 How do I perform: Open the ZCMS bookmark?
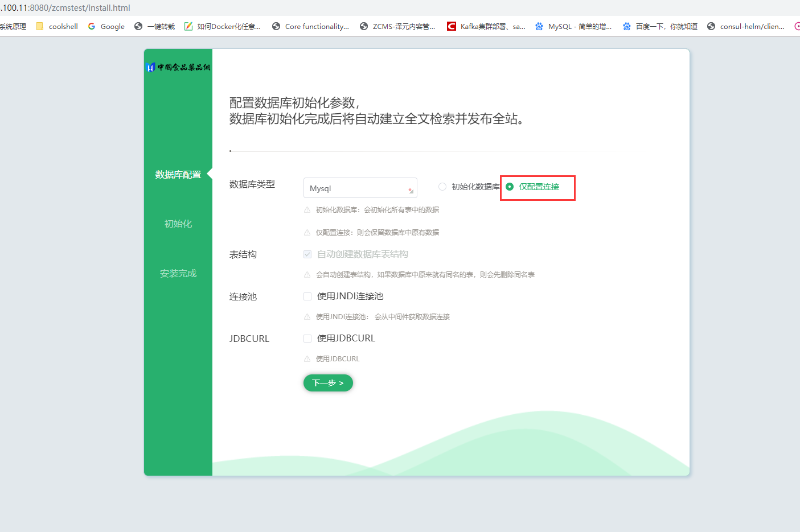pyautogui.click(x=397, y=27)
